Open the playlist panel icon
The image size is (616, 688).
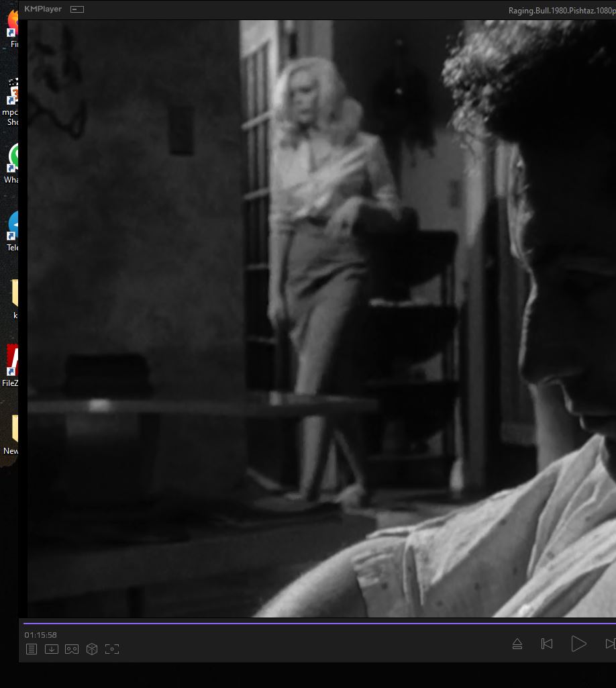[x=32, y=649]
